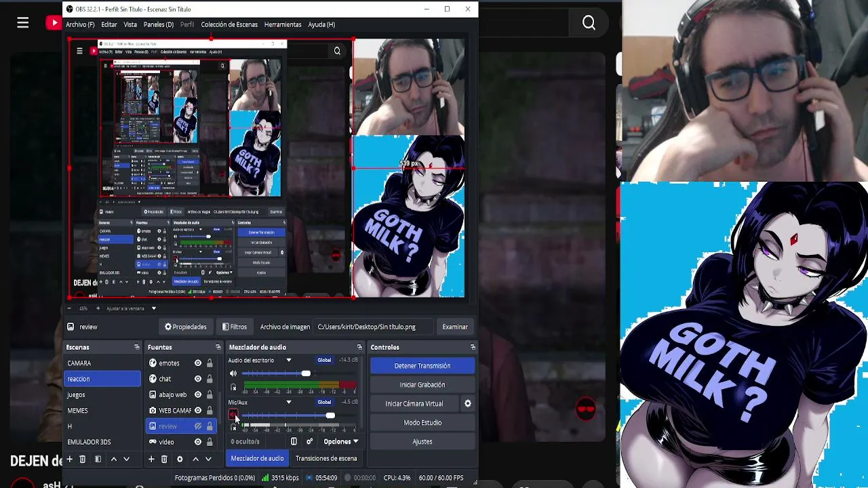Remove the selected source with trash icon
This screenshot has height=488, width=868.
click(164, 459)
